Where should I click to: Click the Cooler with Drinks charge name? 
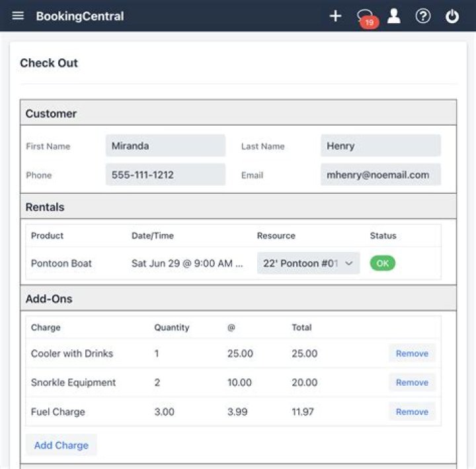point(72,353)
